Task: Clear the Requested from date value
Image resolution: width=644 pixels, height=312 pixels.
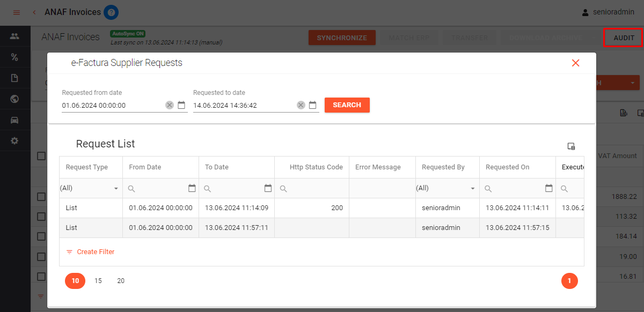Action: point(170,105)
